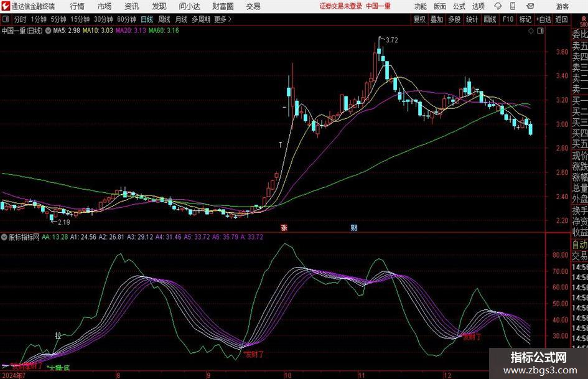Click the MA5: 2.98 label
Image resolution: width=588 pixels, height=379 pixels.
67,30
